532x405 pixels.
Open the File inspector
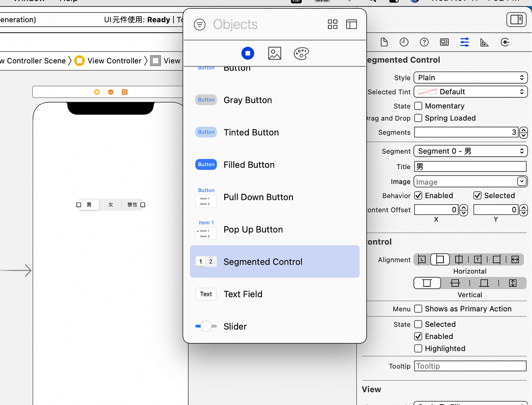pyautogui.click(x=384, y=42)
